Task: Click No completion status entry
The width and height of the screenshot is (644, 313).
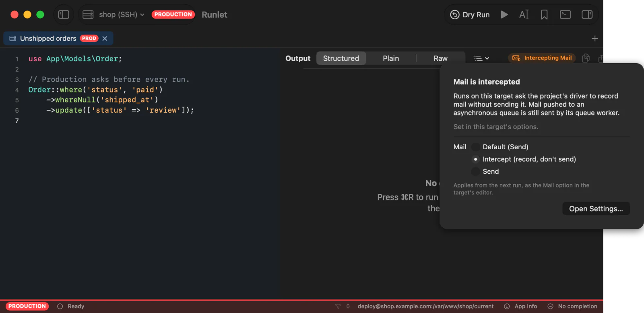Action: [572, 306]
